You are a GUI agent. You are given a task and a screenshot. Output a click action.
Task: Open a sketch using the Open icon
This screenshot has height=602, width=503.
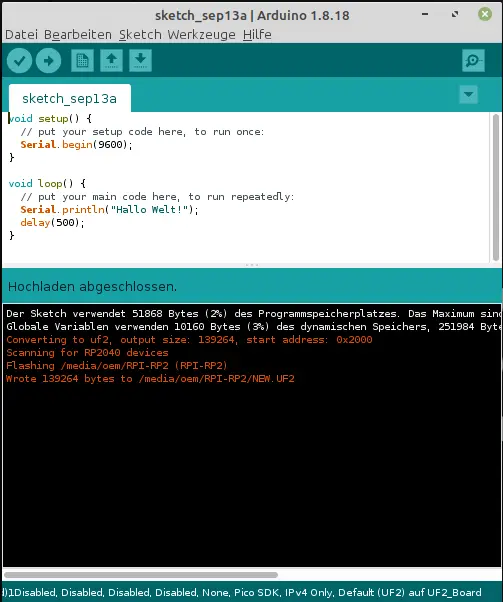[x=111, y=60]
